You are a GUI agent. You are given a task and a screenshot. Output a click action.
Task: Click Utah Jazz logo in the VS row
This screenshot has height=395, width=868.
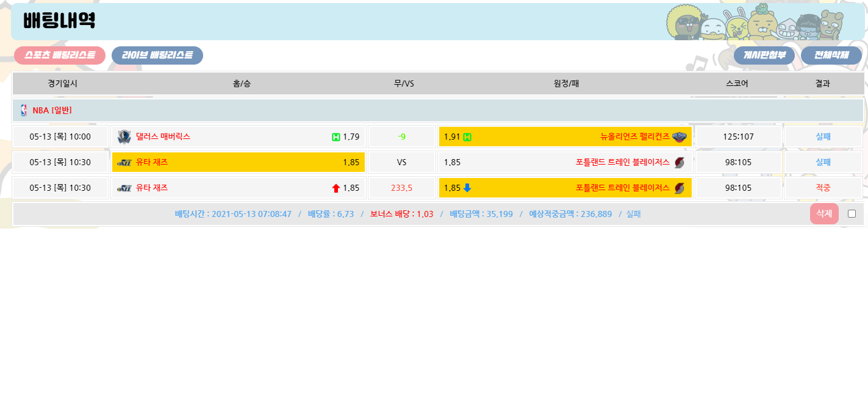124,162
